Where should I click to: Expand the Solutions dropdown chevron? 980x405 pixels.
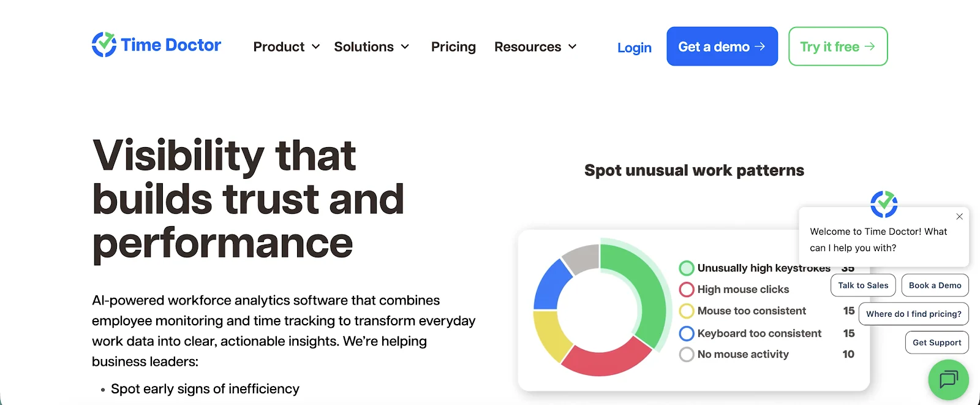[x=405, y=47]
